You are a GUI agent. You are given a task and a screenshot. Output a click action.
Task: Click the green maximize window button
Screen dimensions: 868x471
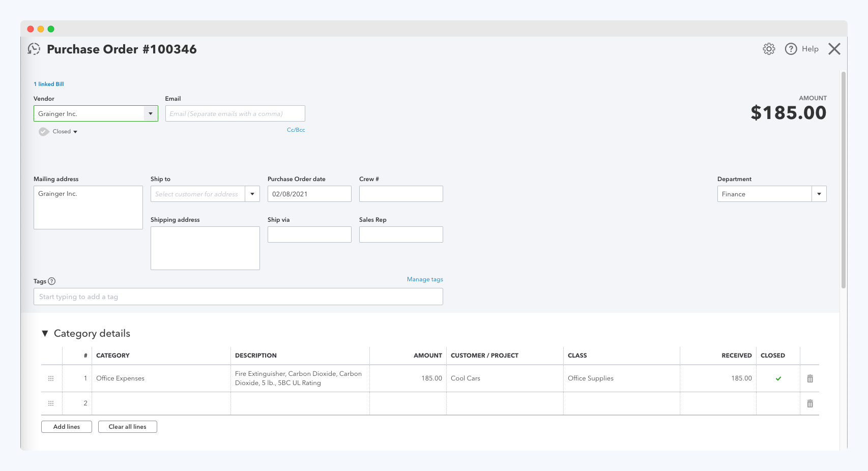click(x=51, y=29)
